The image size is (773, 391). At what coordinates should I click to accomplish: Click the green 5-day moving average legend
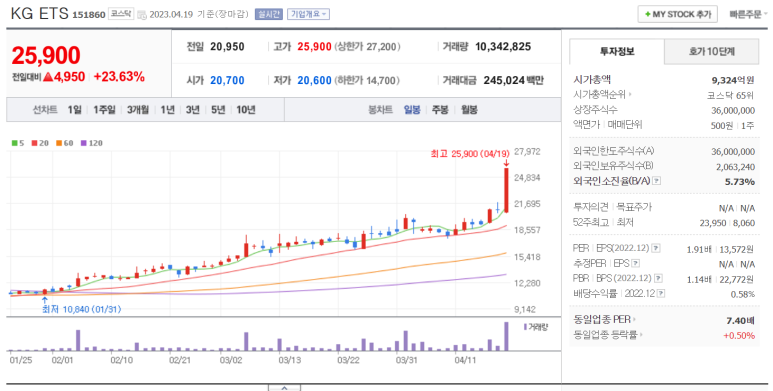coord(18,143)
